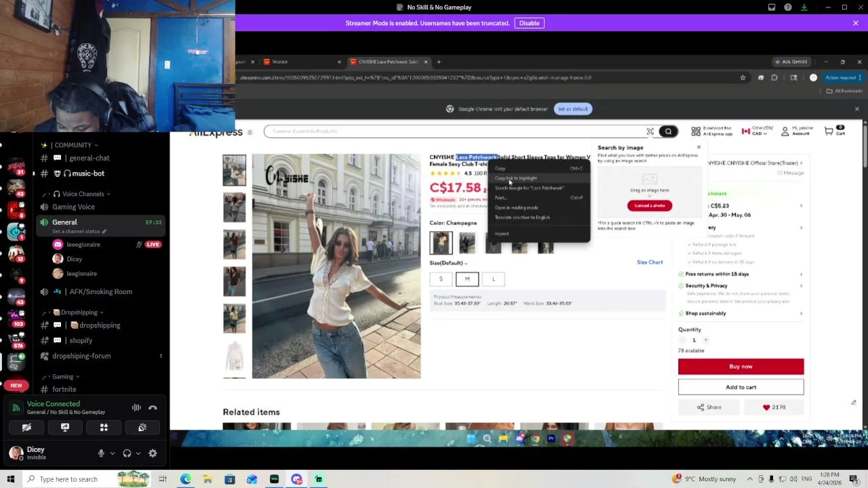Dismiss the Streamer Mode banner
The width and height of the screenshot is (868, 488).
click(x=856, y=23)
